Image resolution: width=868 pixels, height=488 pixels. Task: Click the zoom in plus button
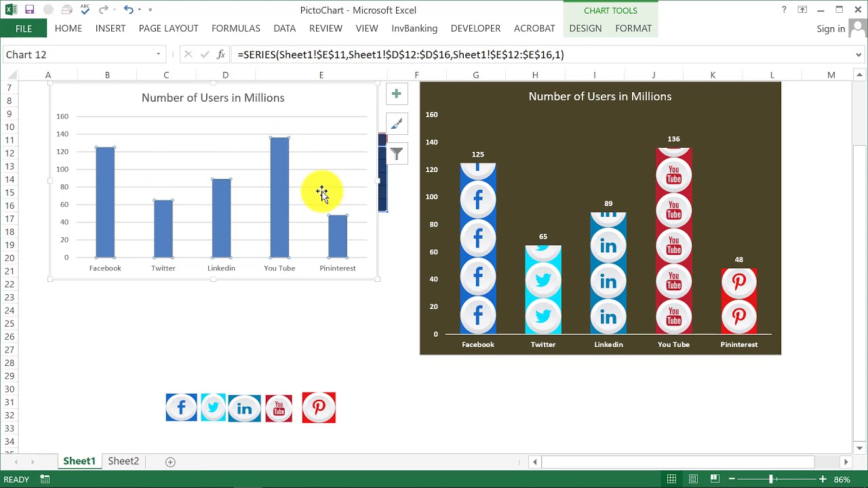[823, 479]
